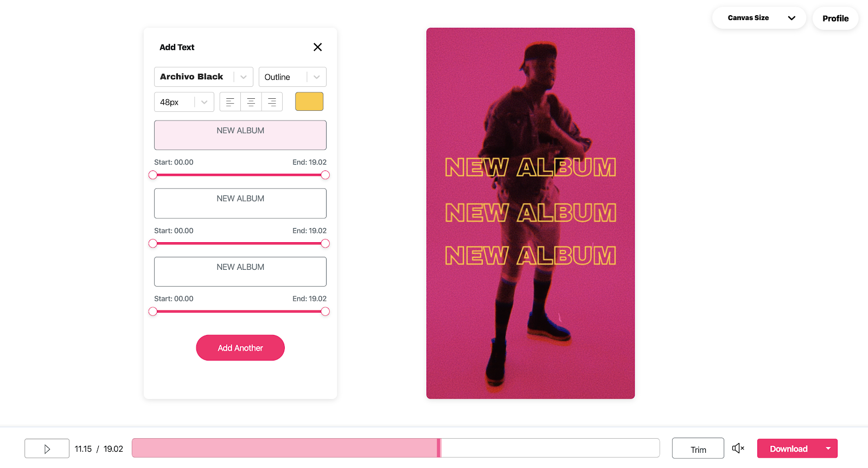Center align the text
Image resolution: width=868 pixels, height=468 pixels.
251,102
